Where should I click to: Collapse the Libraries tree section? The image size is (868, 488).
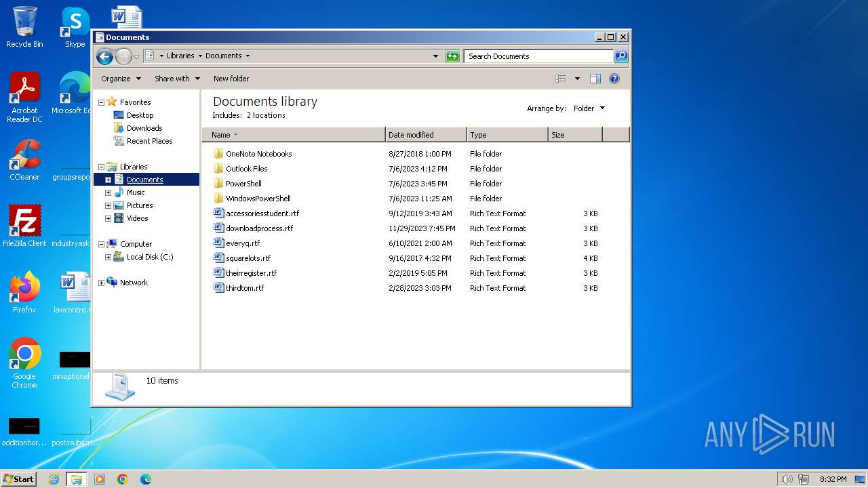click(x=102, y=167)
